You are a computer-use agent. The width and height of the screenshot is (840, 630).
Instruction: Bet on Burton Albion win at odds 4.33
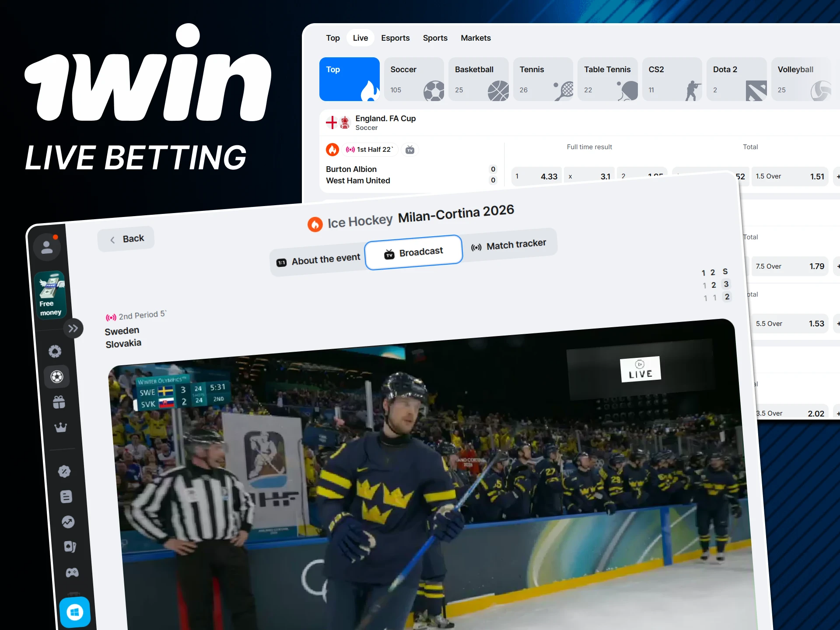click(537, 176)
